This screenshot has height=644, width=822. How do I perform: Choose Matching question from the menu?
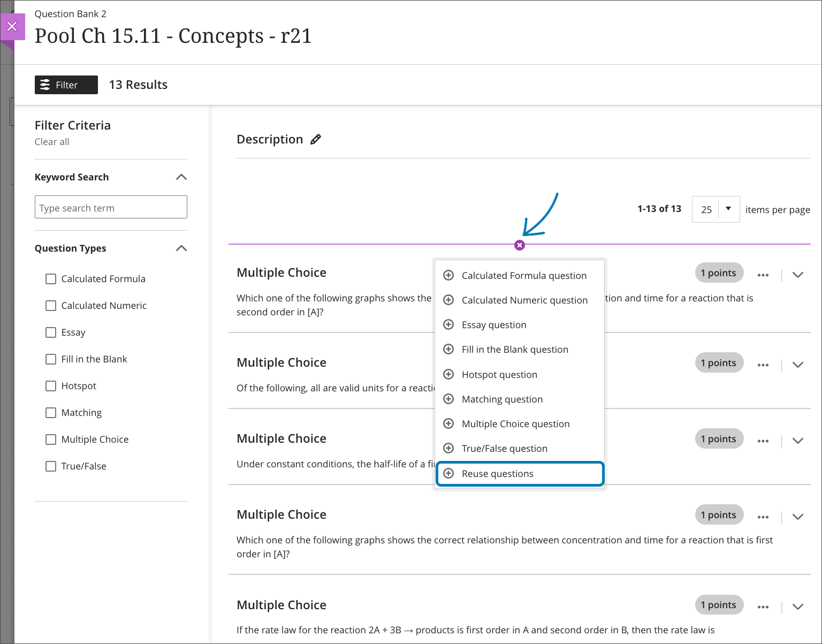[x=502, y=399]
